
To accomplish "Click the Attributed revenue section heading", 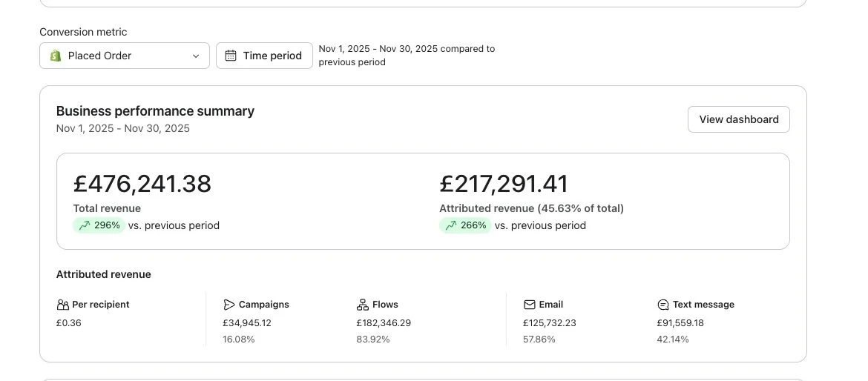I will click(x=104, y=274).
